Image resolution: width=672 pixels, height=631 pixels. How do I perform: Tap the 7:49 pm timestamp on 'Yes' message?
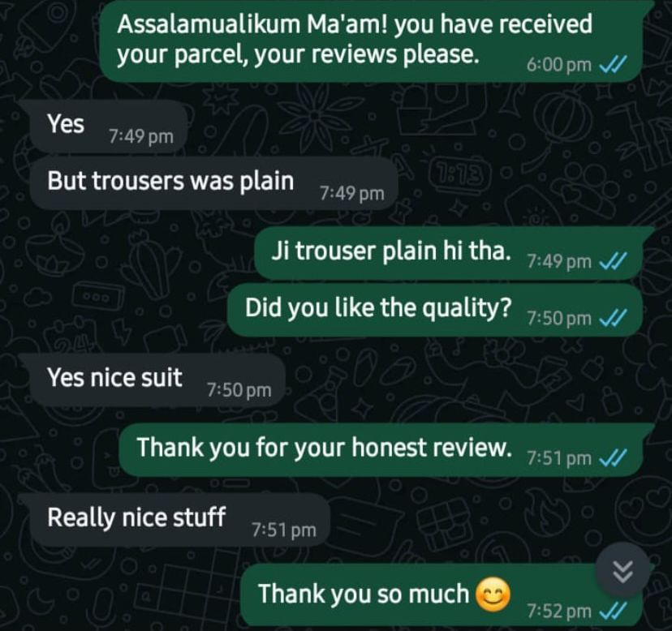[141, 136]
